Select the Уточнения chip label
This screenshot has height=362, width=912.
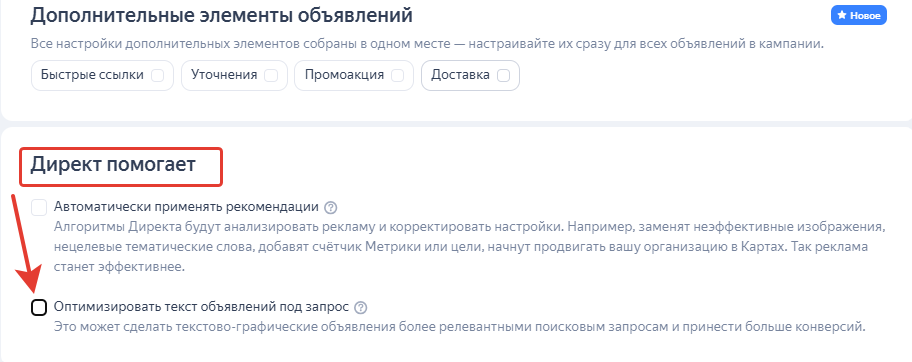[x=224, y=75]
